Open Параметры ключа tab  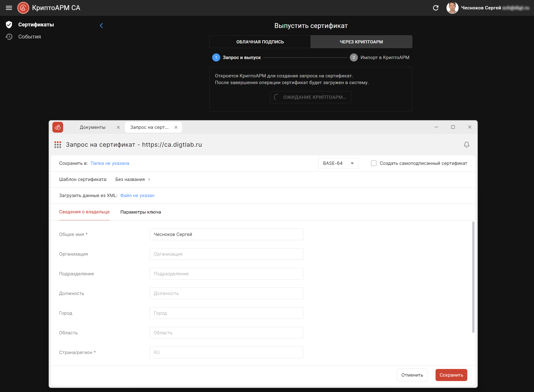pyautogui.click(x=141, y=212)
